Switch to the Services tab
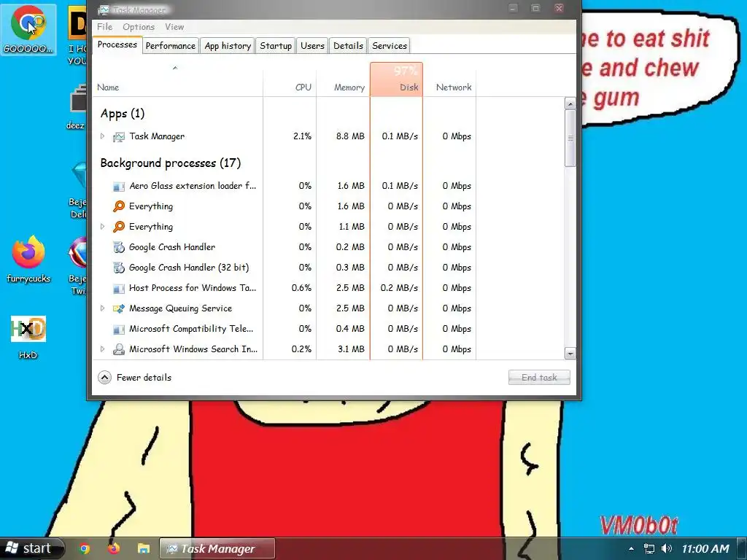This screenshot has width=747, height=560. 390,46
